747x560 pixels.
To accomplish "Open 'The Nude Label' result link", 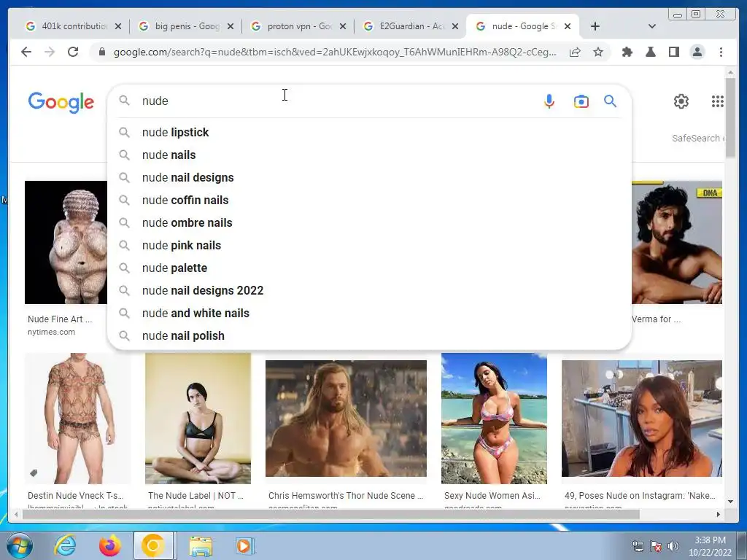I will 196,496.
